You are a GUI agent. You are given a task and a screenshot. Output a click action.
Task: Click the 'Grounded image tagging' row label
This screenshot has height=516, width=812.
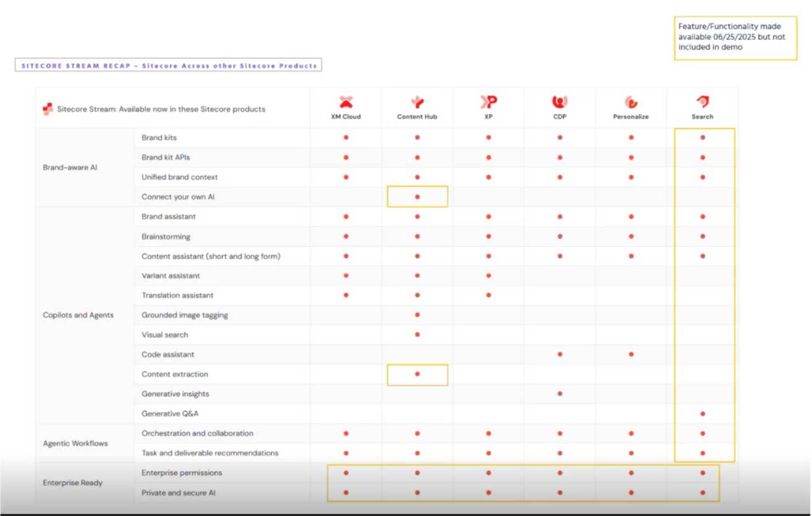pos(184,315)
